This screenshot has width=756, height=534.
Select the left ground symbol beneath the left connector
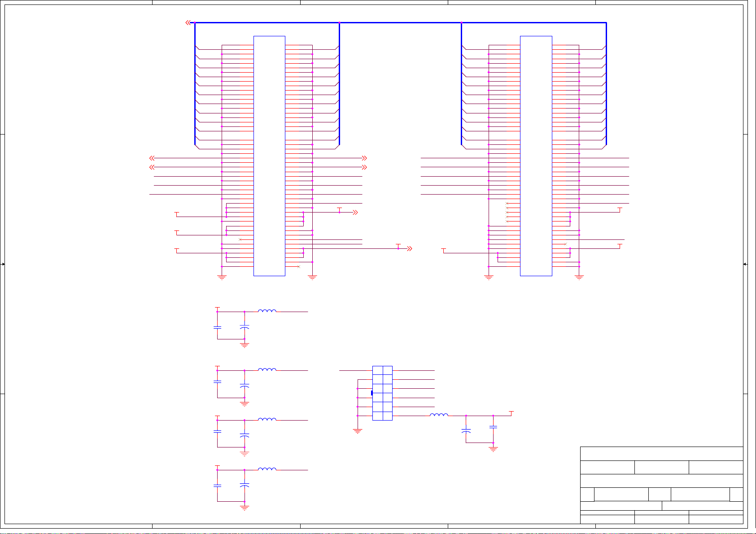pyautogui.click(x=222, y=278)
